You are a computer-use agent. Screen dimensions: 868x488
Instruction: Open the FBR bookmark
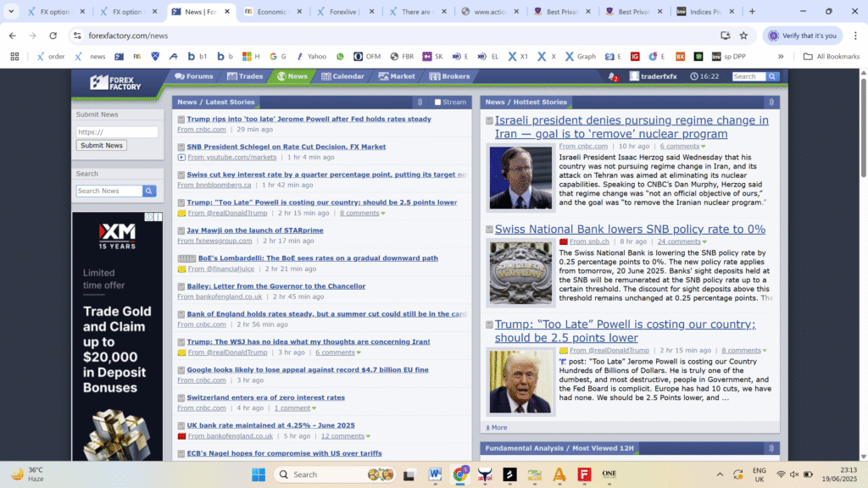(x=403, y=57)
